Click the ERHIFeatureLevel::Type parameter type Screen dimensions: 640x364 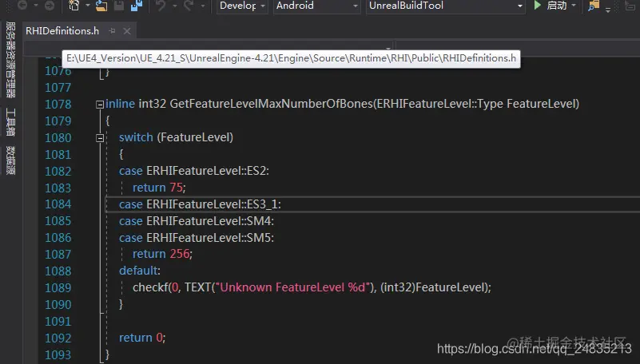pos(439,104)
